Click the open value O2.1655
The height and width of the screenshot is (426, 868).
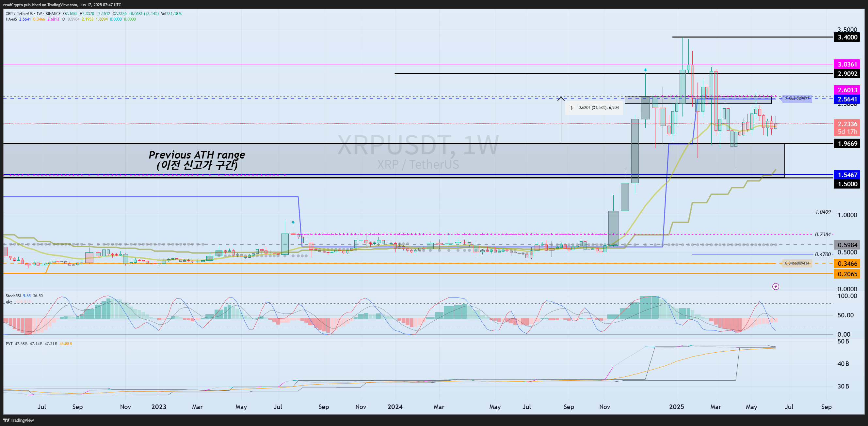70,13
